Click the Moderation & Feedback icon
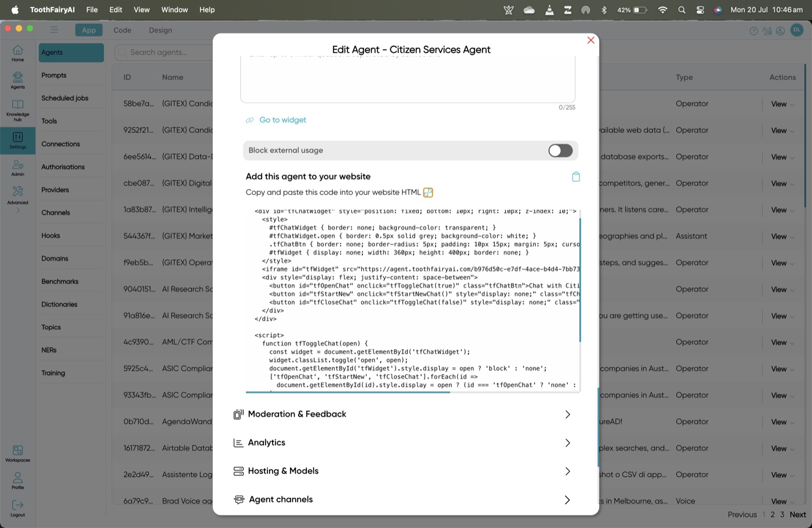The image size is (812, 528). point(238,414)
